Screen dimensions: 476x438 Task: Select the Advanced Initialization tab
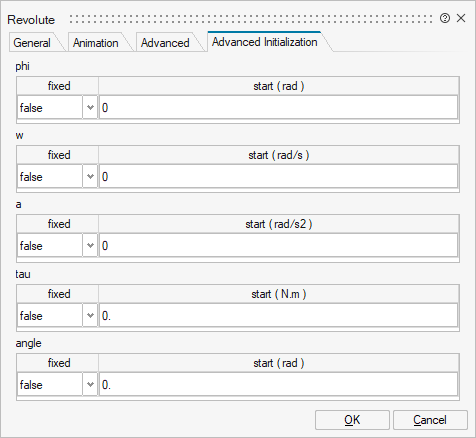click(x=265, y=42)
